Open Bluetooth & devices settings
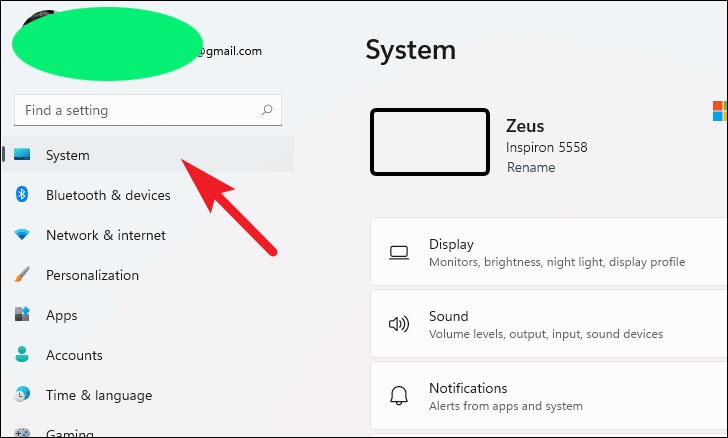Viewport: 728px width, 438px height. (x=108, y=195)
